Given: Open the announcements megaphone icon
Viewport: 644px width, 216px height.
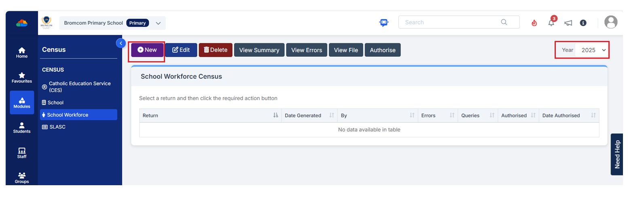Looking at the screenshot, I should coord(568,23).
